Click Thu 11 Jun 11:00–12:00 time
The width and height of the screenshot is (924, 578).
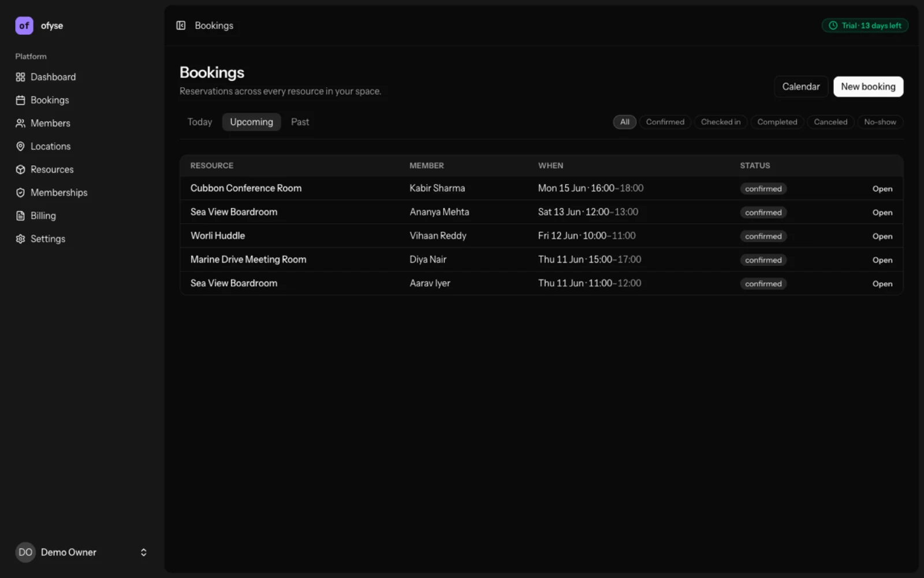coord(590,283)
